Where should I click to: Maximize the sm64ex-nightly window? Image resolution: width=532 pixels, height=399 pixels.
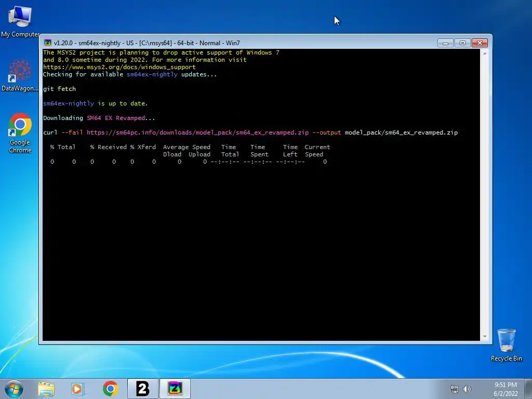pos(462,43)
